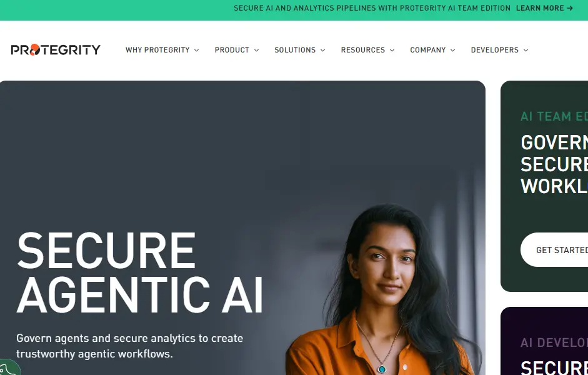
Task: Select the AI Developer edition card
Action: click(544, 341)
